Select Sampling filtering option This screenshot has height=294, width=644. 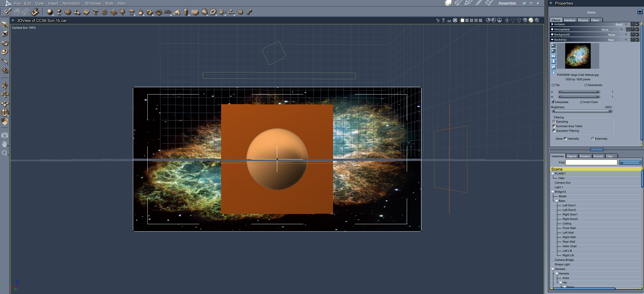pos(554,122)
